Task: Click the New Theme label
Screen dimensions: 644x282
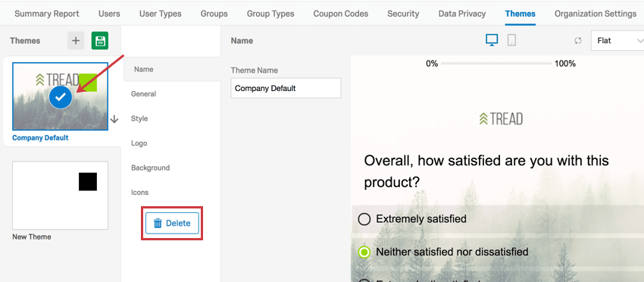Action: [x=32, y=237]
